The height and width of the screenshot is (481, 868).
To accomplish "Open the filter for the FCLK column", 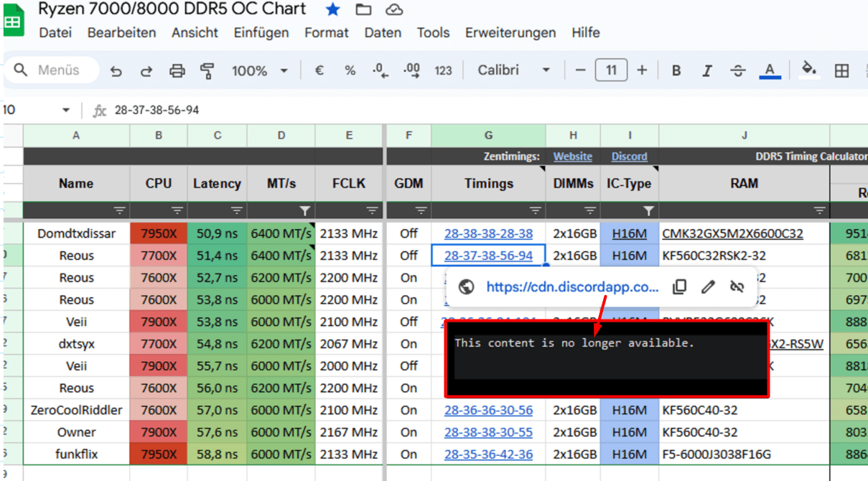I will [x=372, y=210].
